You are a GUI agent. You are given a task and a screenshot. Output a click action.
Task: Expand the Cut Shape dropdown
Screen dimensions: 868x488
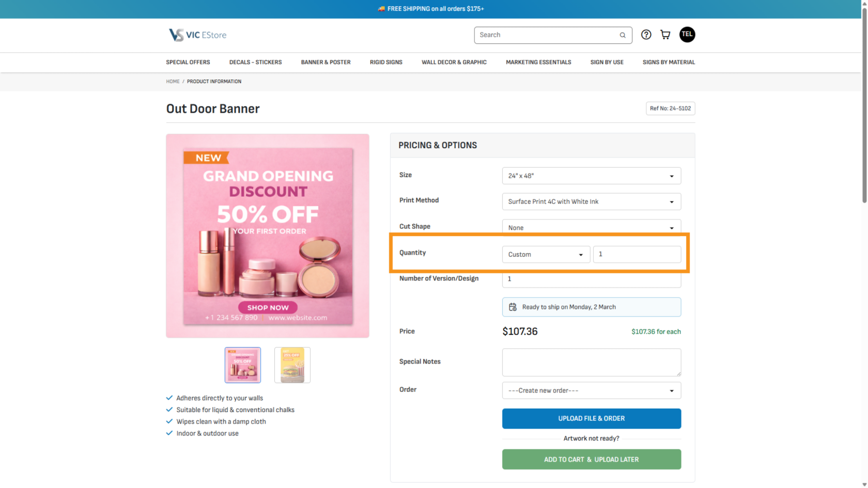[x=591, y=227]
